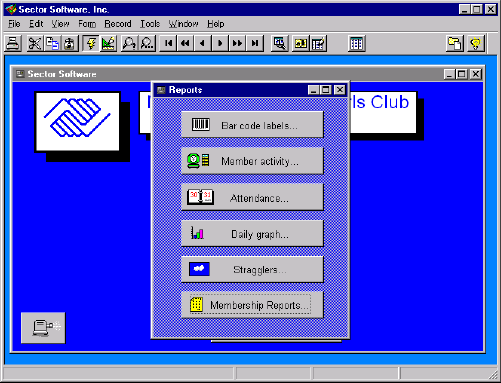Launch the Attendance report
The height and width of the screenshot is (383, 501).
click(x=252, y=197)
